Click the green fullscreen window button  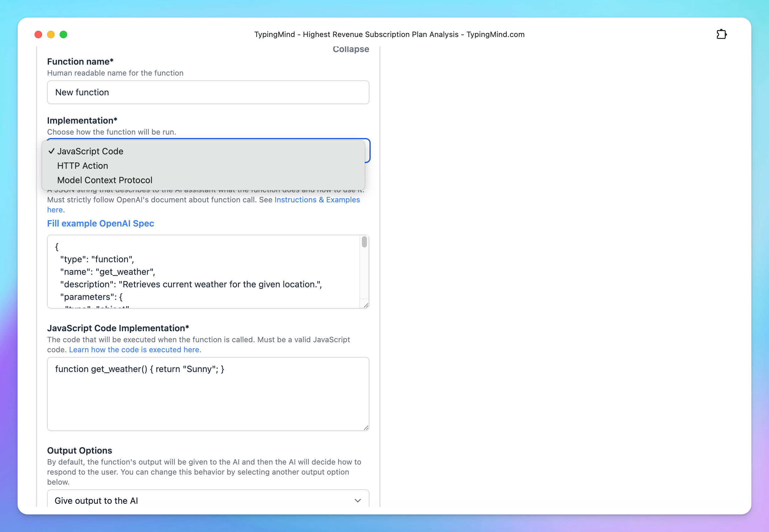(x=63, y=35)
